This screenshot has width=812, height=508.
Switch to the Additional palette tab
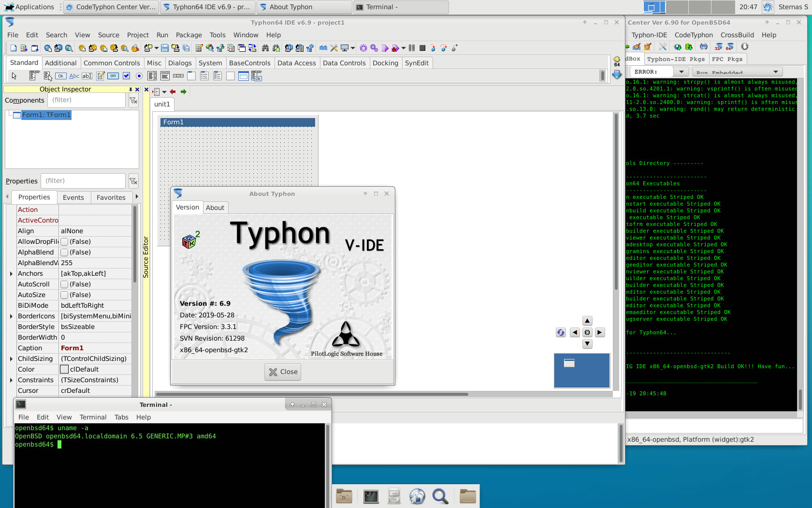click(x=60, y=63)
